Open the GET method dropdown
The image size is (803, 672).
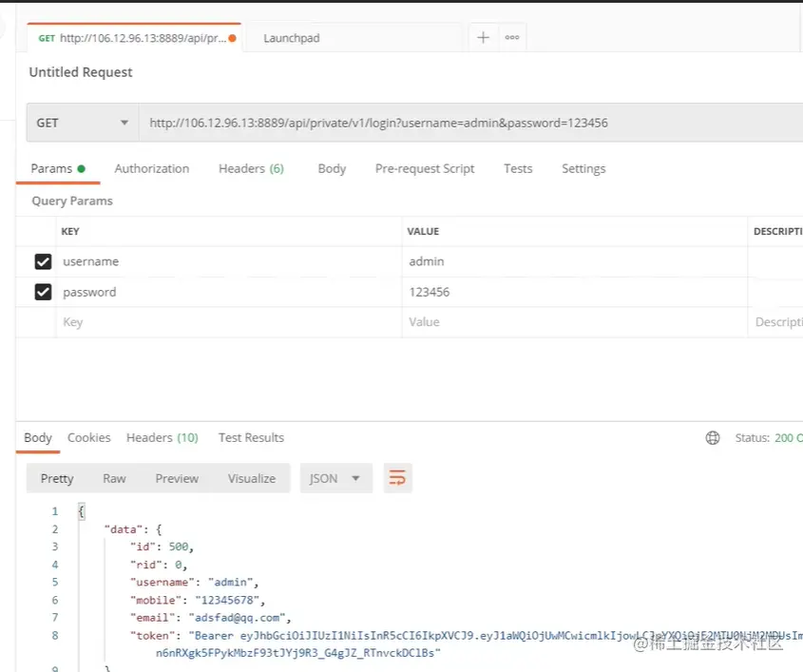point(83,123)
